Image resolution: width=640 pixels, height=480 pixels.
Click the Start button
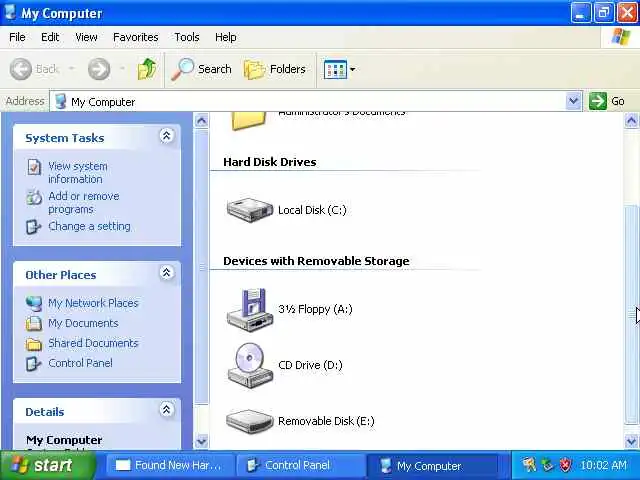46,465
